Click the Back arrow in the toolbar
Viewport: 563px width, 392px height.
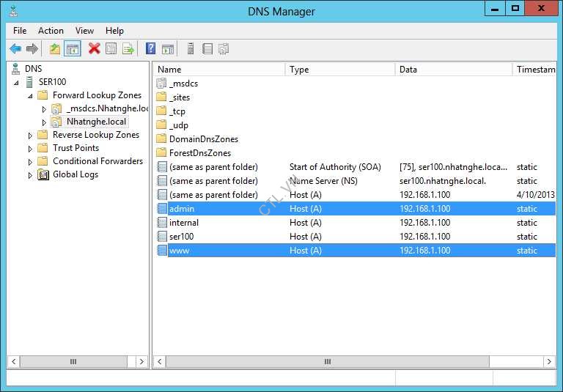(15, 49)
